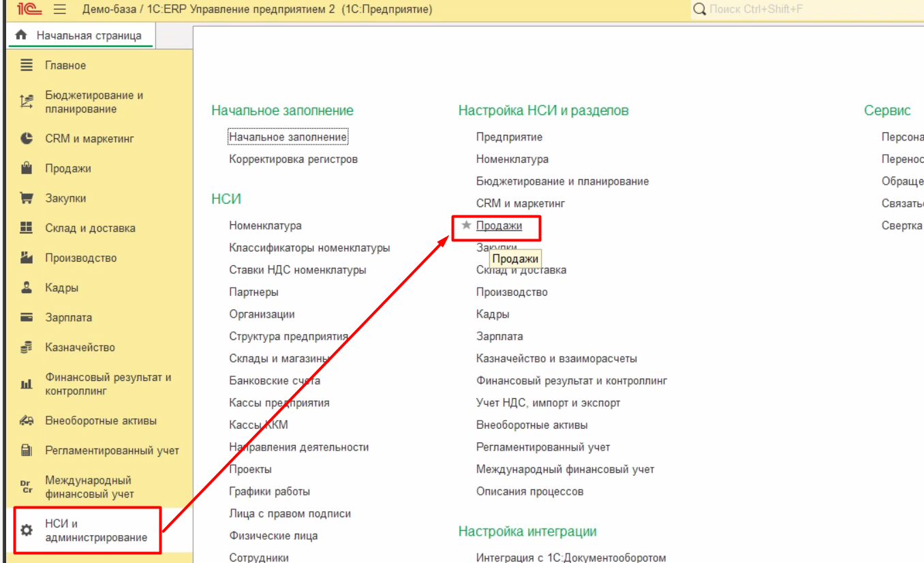Click the Кадры person icon
924x563 pixels.
pos(27,288)
